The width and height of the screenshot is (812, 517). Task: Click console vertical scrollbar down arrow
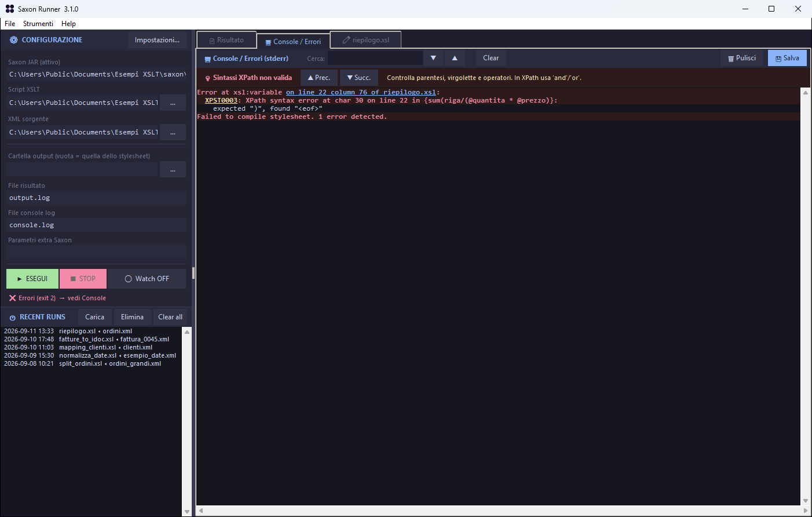coord(805,501)
